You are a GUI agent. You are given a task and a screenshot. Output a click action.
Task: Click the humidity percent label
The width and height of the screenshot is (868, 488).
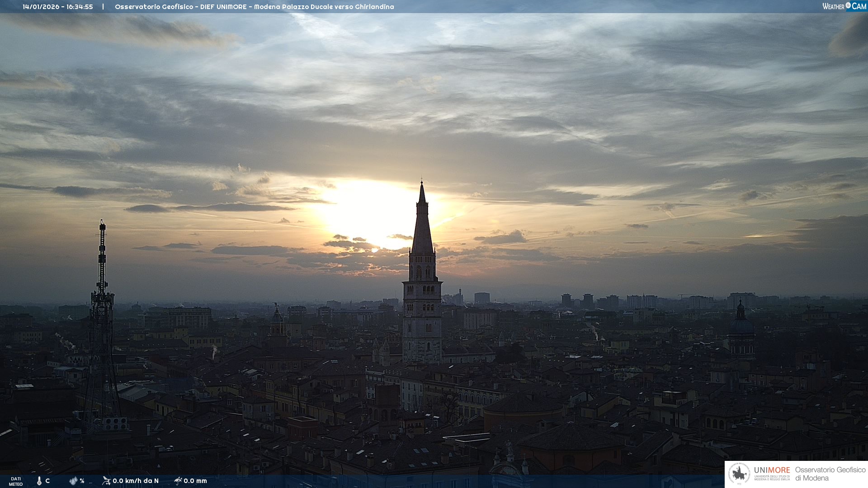tap(82, 481)
